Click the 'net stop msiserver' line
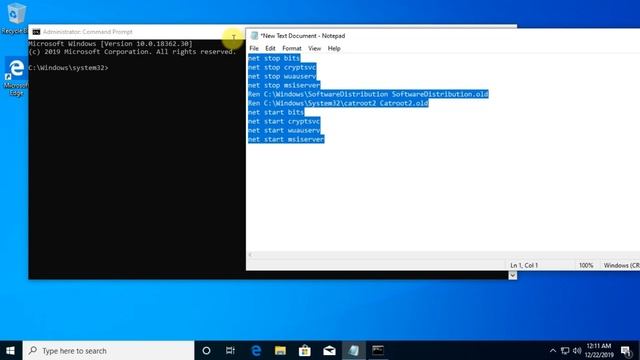The image size is (640, 360). (284, 85)
